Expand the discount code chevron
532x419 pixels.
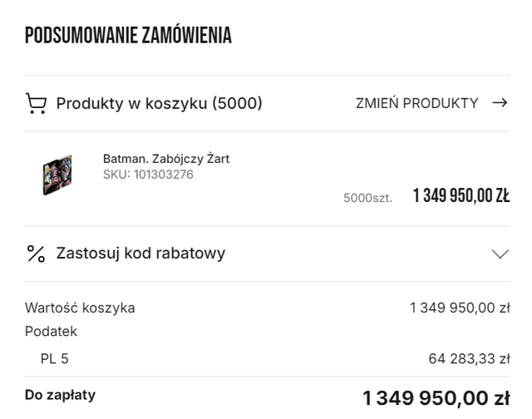(x=500, y=254)
